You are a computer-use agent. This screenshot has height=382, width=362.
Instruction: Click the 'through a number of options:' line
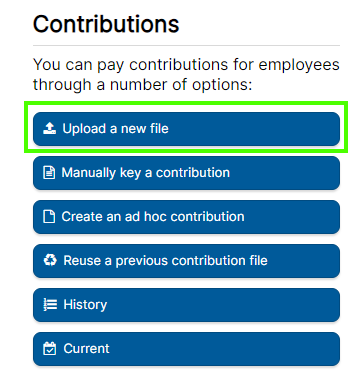click(142, 85)
